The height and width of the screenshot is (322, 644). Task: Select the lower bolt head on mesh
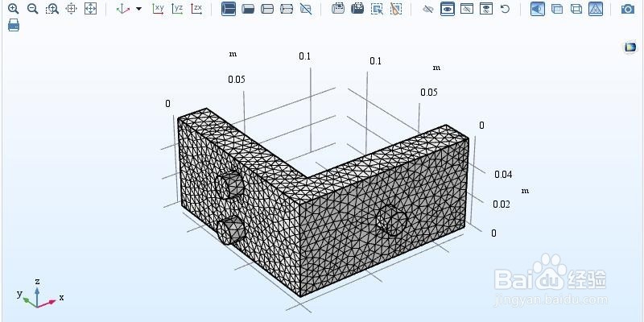coord(231,230)
